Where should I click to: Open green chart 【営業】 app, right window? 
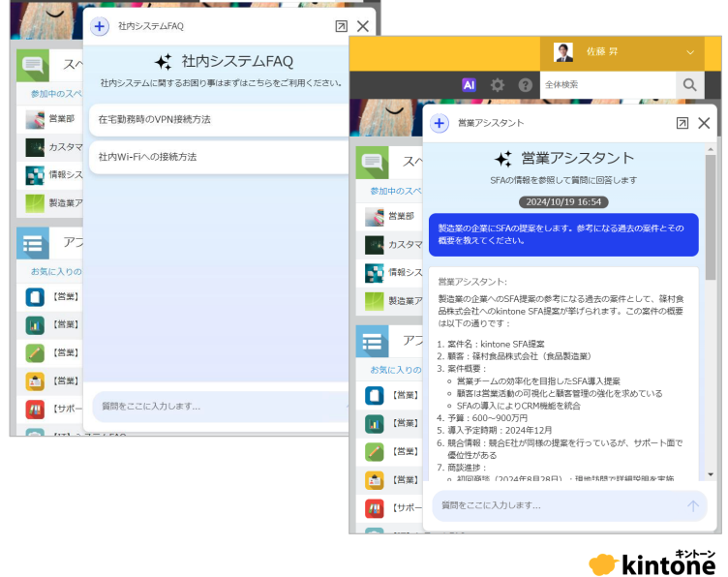375,424
